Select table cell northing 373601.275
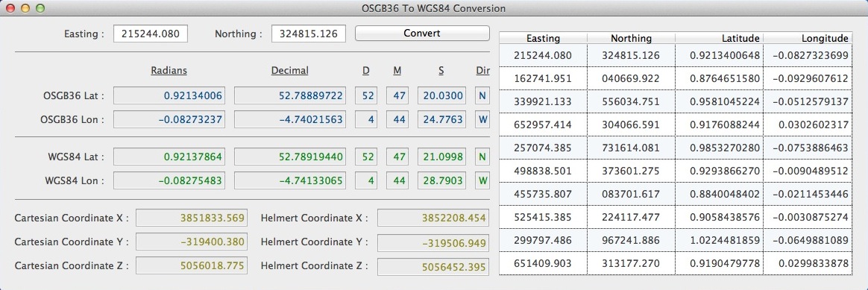The width and height of the screenshot is (868, 290). coord(631,171)
